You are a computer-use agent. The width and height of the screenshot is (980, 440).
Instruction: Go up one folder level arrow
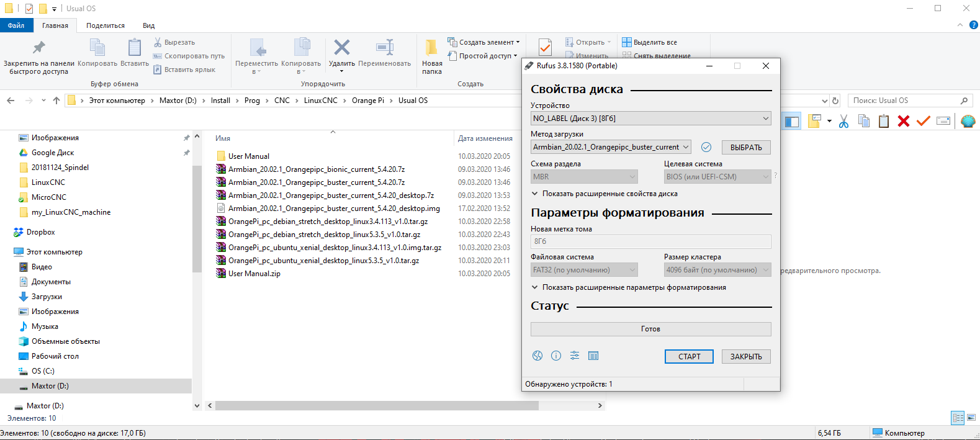click(56, 100)
